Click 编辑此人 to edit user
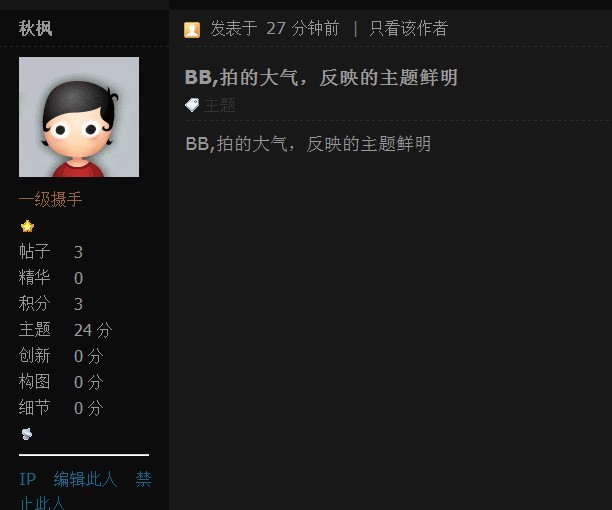Viewport: 612px width, 510px height. (85, 479)
